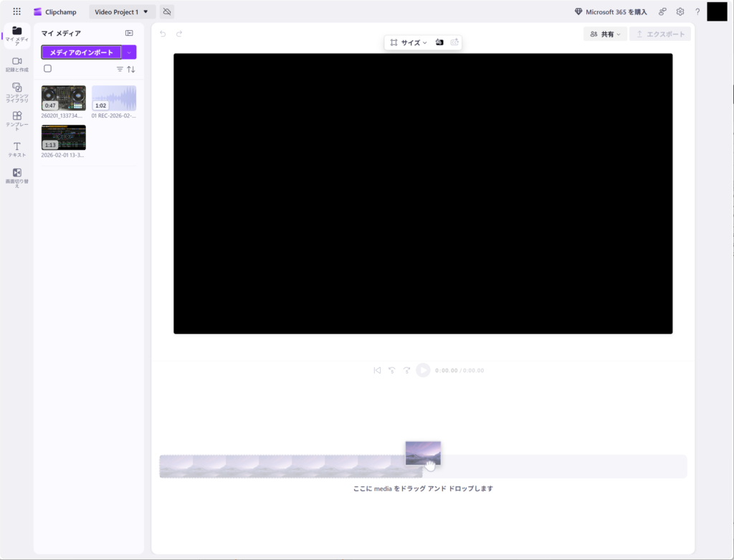Viewport: 734px width, 560px height.
Task: Click the メディアのインポート button
Action: tap(81, 52)
